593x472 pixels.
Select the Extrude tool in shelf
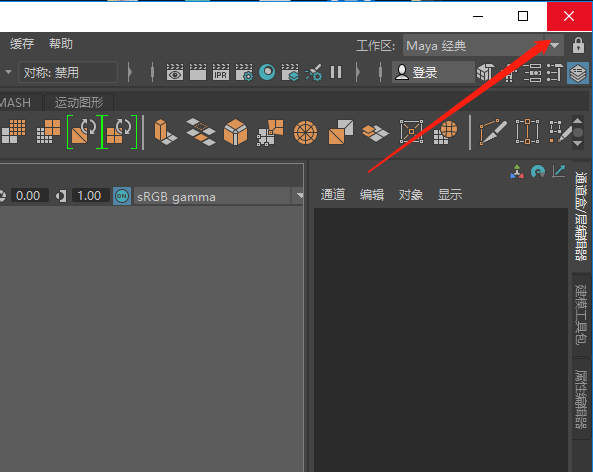(x=165, y=132)
